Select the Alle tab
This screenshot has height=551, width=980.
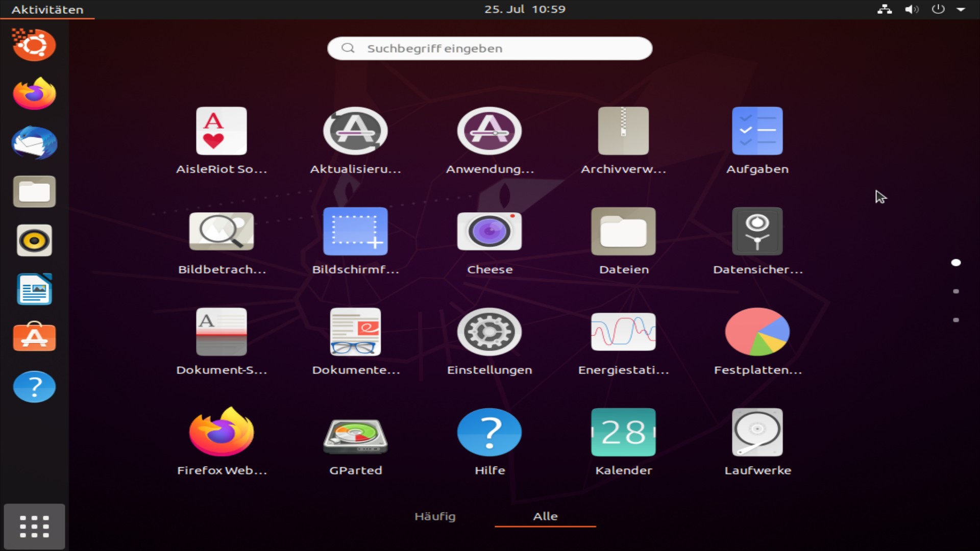click(545, 516)
